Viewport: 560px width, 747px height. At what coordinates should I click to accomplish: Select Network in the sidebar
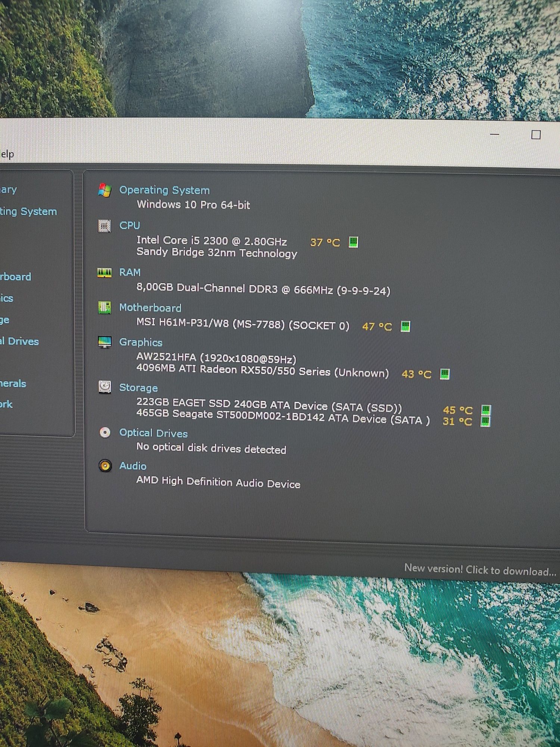point(6,404)
